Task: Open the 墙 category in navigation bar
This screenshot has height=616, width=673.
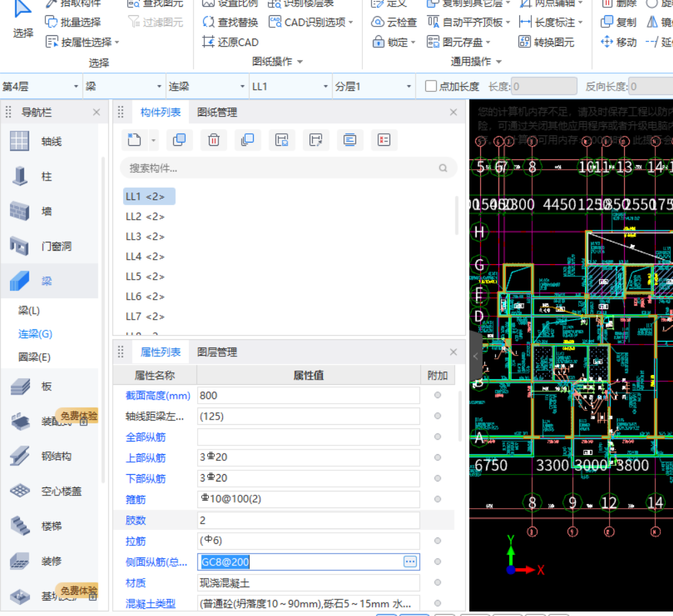Action: [47, 211]
